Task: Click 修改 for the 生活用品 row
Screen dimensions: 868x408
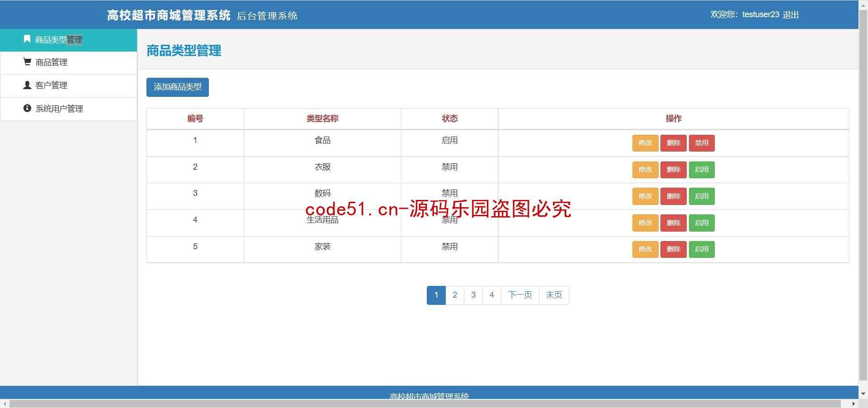Action: tap(645, 223)
